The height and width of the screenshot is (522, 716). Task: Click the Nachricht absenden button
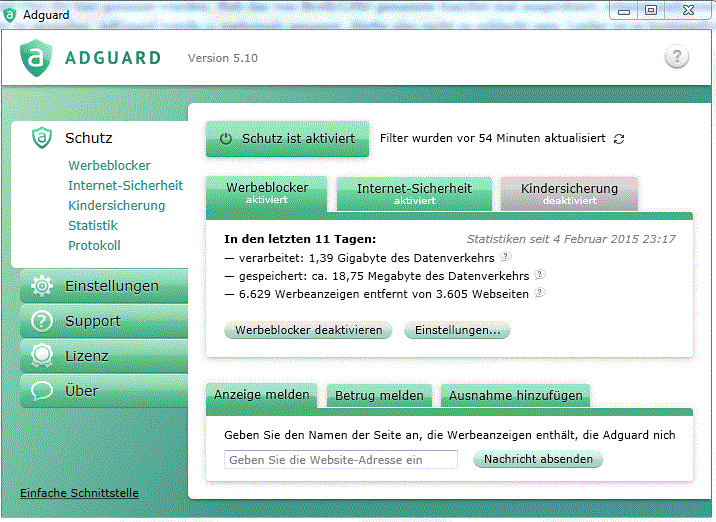coord(539,460)
